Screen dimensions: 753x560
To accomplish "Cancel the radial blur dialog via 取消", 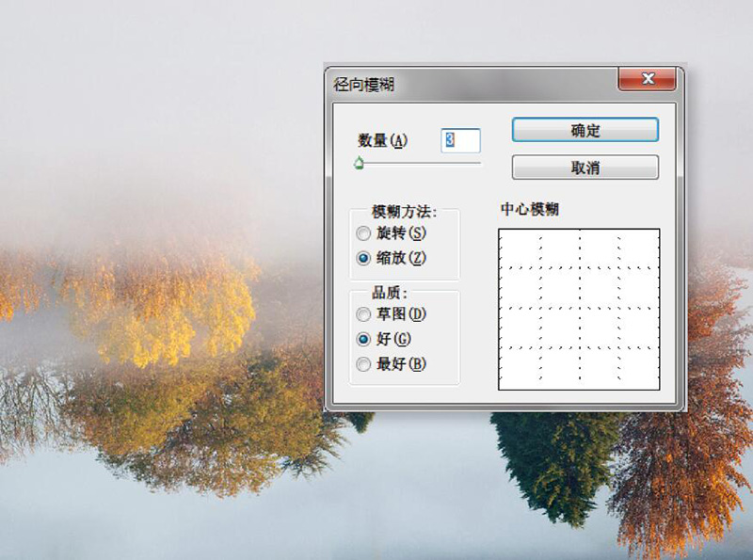I will pyautogui.click(x=585, y=167).
